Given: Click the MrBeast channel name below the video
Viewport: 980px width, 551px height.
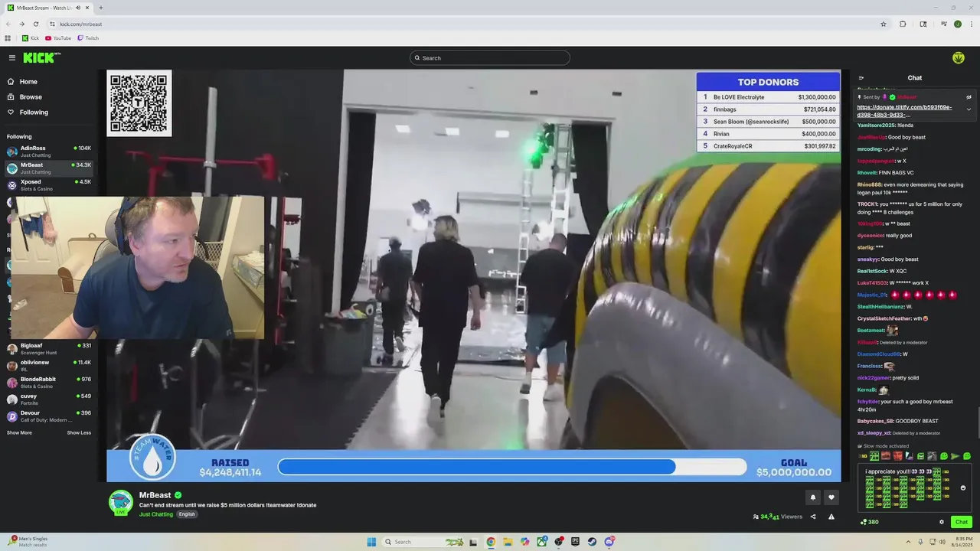Looking at the screenshot, I should tap(155, 495).
